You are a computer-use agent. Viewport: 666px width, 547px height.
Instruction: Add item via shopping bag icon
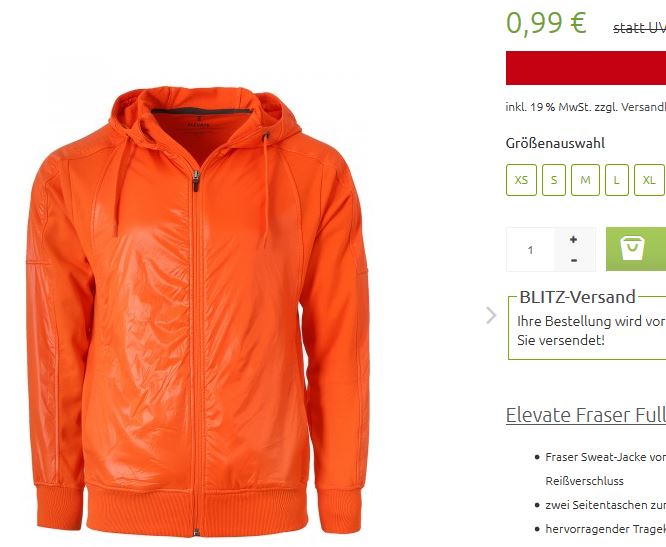point(635,249)
